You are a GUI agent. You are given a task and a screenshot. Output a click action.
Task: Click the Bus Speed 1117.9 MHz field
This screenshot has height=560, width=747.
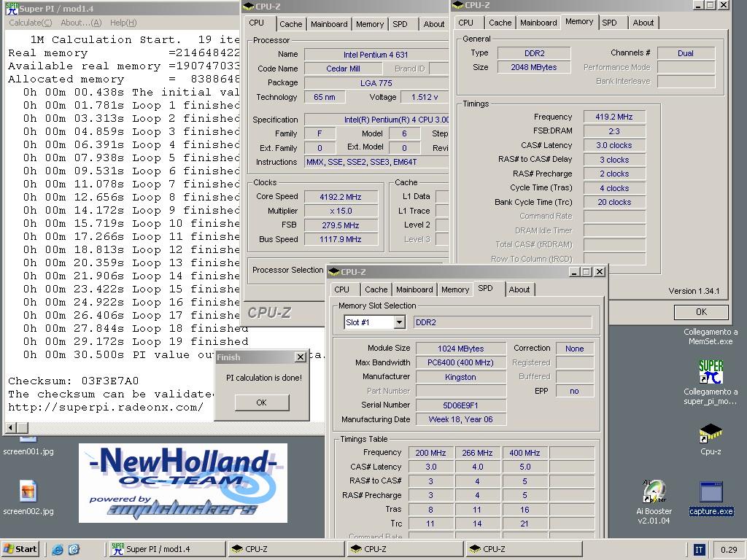click(x=341, y=239)
